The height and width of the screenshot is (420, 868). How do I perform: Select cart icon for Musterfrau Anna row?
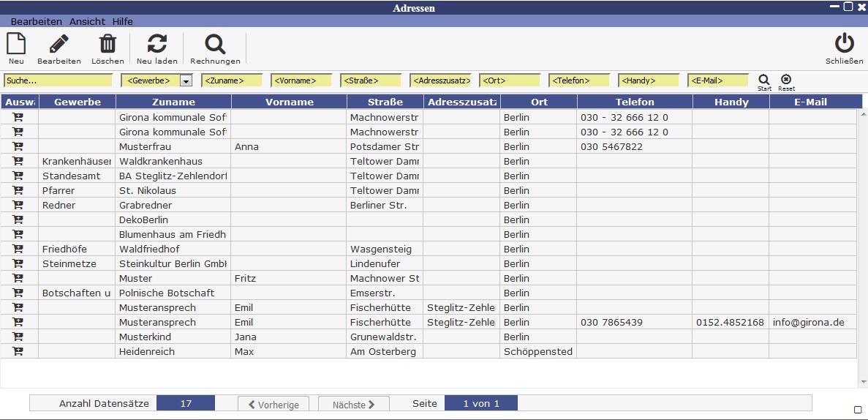[18, 146]
